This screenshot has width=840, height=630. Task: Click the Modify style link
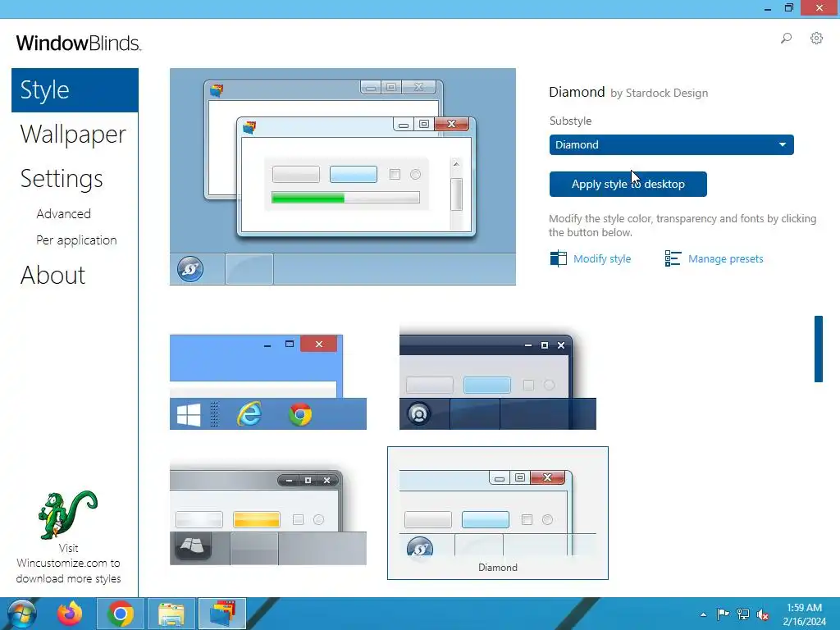tap(602, 258)
